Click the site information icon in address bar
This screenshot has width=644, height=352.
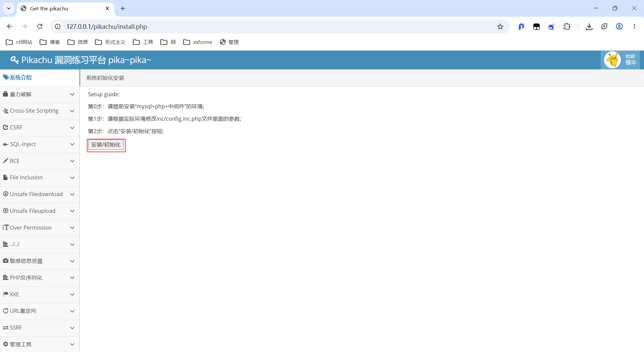[58, 26]
